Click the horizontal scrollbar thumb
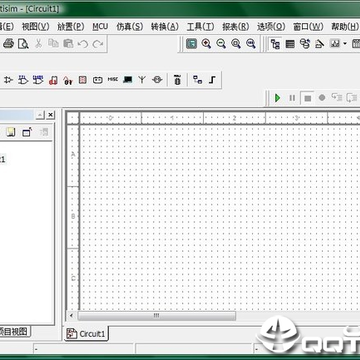This screenshot has height=360, width=360. pos(157,315)
